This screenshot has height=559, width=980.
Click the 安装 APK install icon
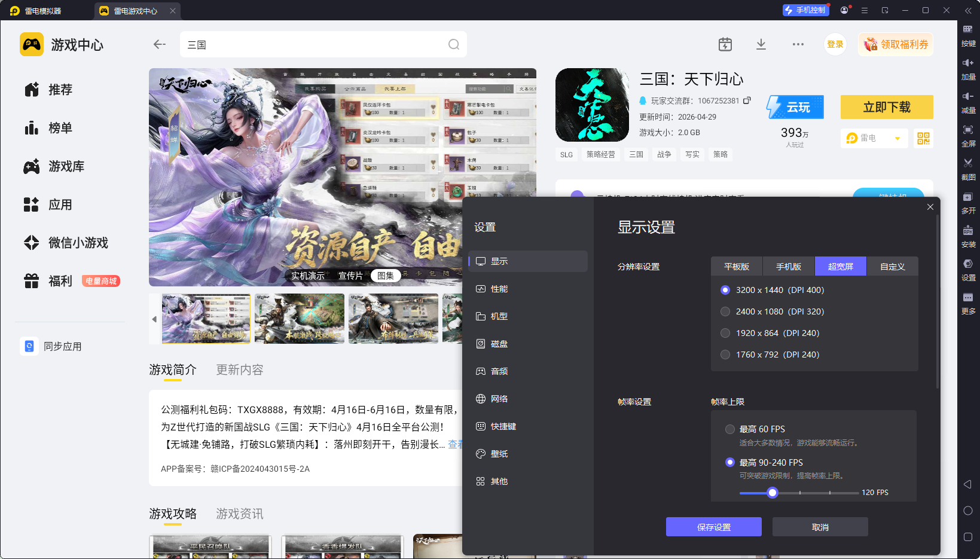(x=968, y=236)
